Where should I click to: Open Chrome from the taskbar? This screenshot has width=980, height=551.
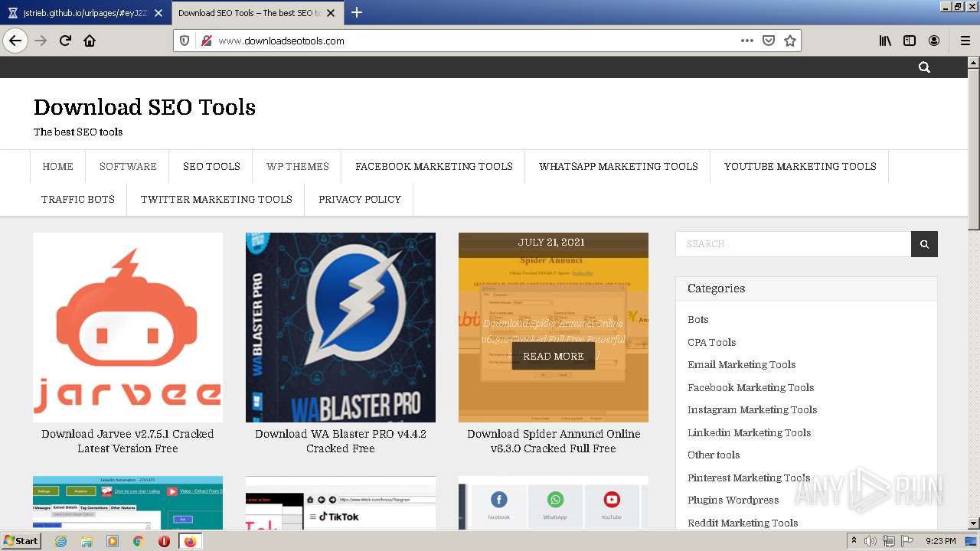point(138,541)
